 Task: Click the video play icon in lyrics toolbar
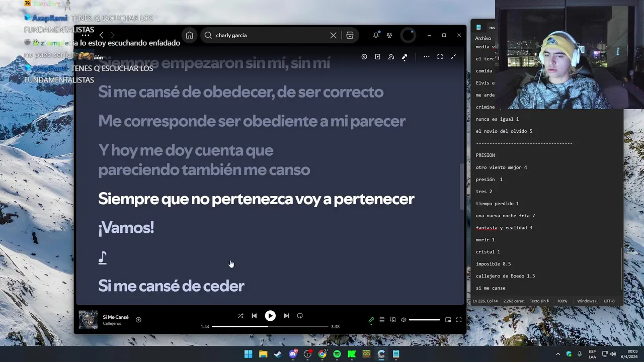pos(377,57)
